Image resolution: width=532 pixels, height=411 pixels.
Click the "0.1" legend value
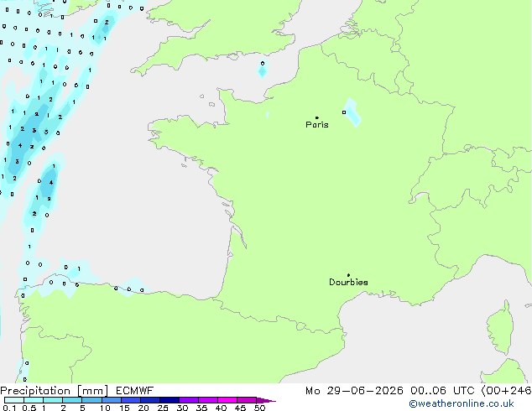[x=9, y=408]
